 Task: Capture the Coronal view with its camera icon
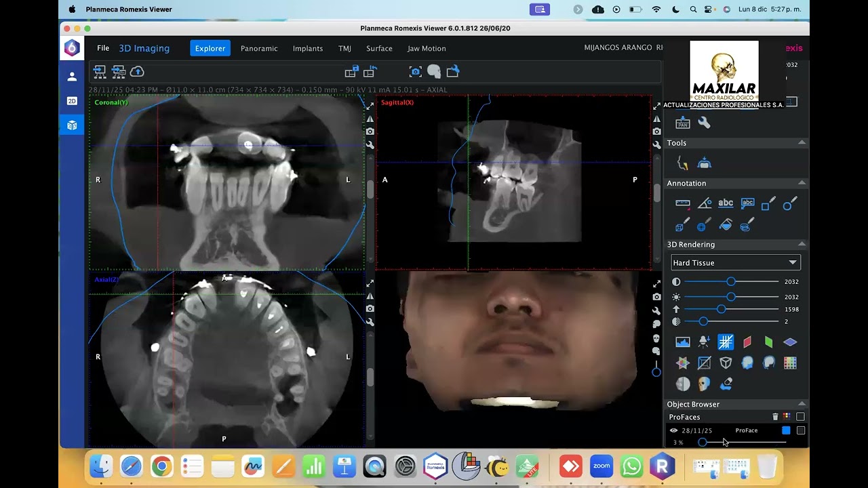click(x=370, y=131)
